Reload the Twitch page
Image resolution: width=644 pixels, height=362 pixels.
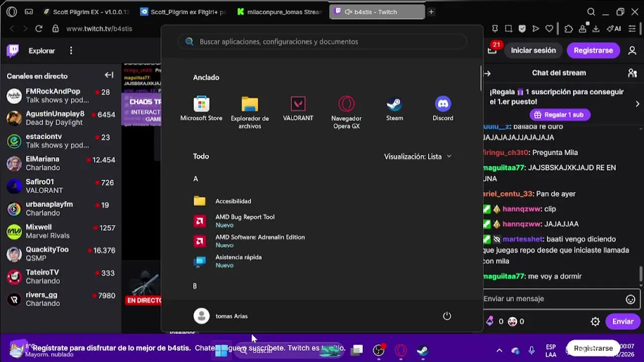[x=39, y=29]
